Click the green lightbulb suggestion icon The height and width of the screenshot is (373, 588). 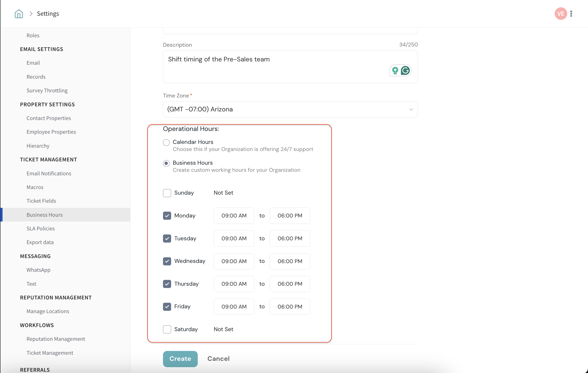click(x=395, y=71)
